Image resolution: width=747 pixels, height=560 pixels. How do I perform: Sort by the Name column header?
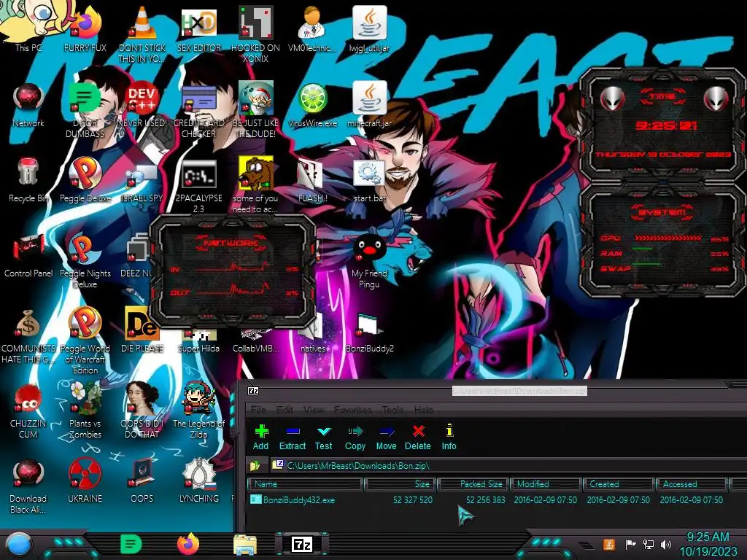click(x=306, y=484)
